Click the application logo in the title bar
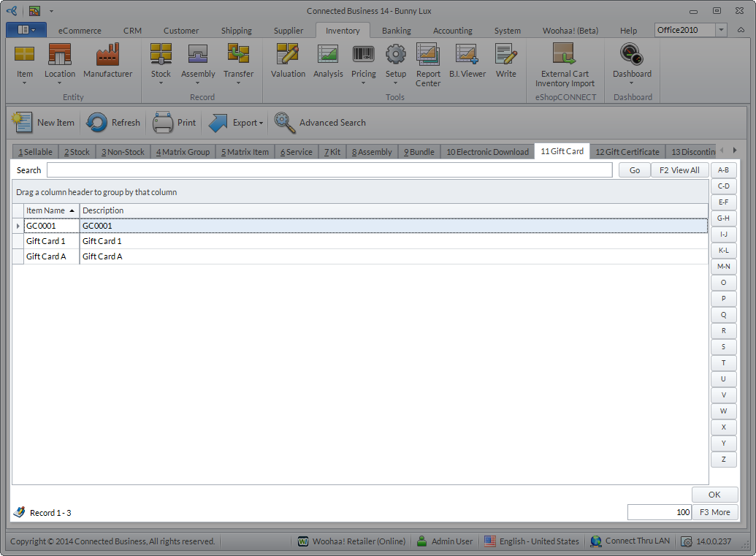The width and height of the screenshot is (756, 556). coord(12,11)
